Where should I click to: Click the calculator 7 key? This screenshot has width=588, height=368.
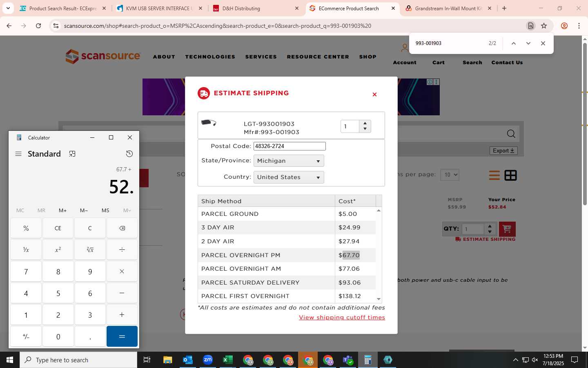click(26, 272)
